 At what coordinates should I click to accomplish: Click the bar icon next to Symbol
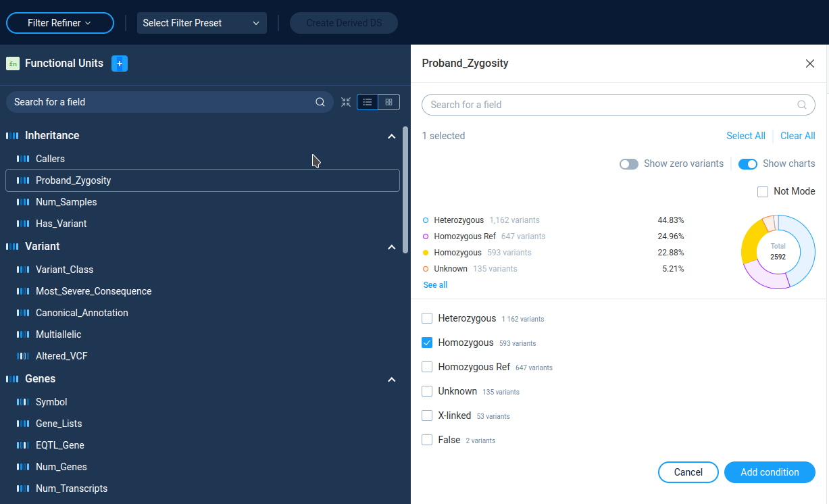23,402
